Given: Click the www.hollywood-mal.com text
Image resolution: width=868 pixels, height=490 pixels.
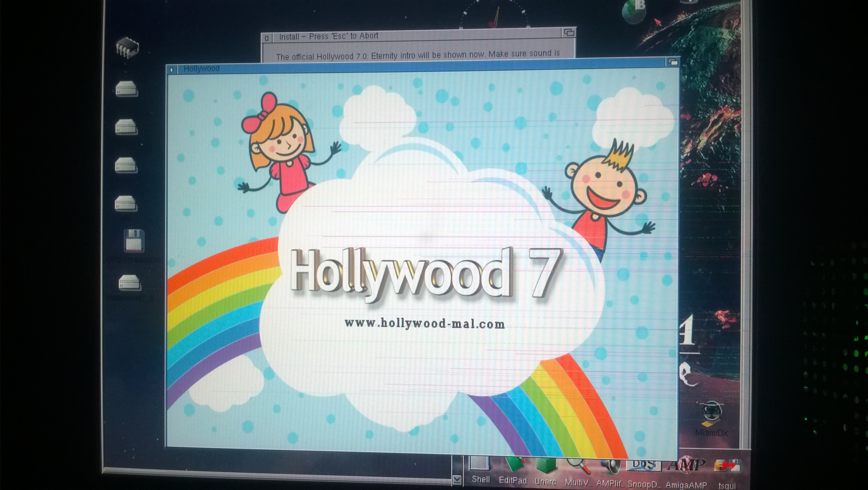Looking at the screenshot, I should tap(424, 323).
